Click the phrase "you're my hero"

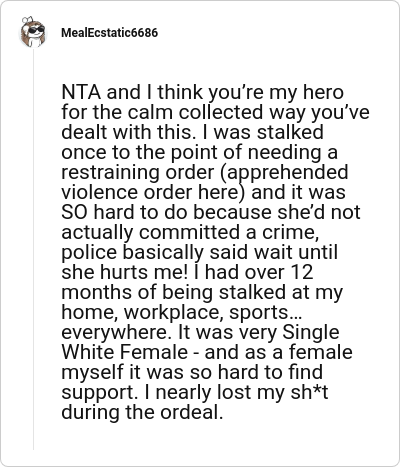[276, 92]
